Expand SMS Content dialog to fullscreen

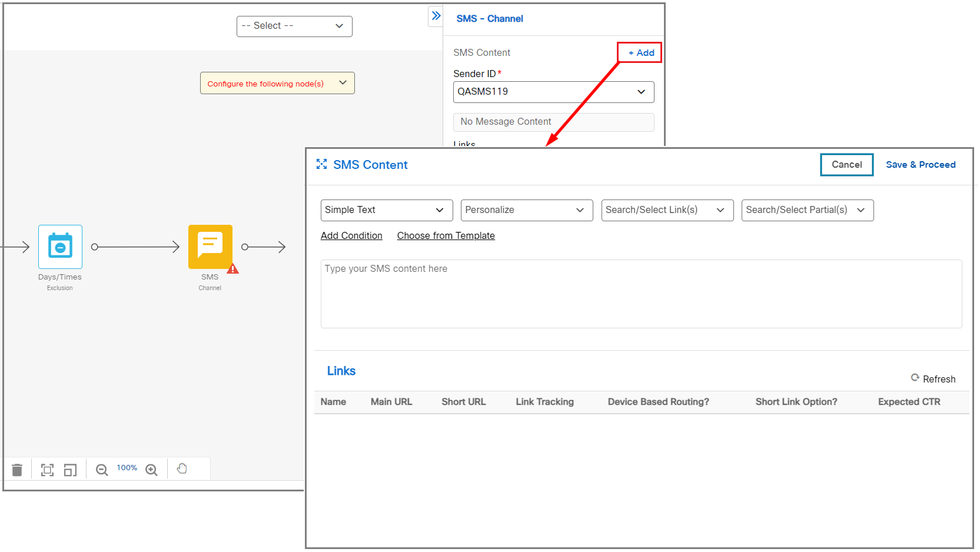point(321,164)
